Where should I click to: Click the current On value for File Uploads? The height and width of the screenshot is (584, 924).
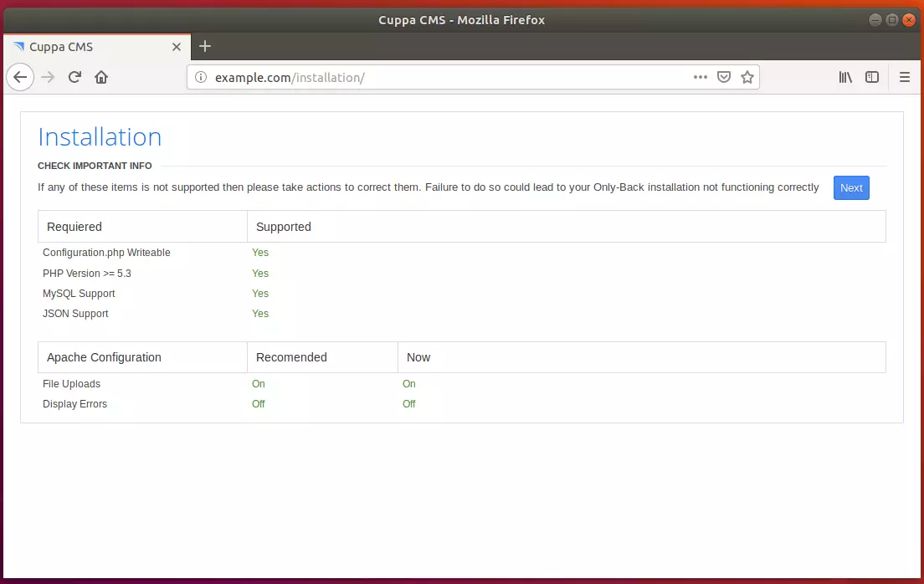tap(409, 384)
